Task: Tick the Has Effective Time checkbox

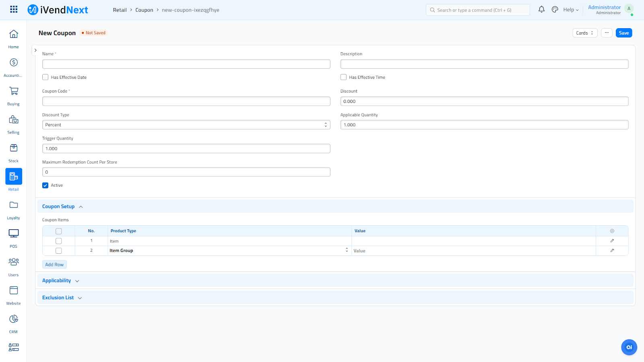Action: 343,77
